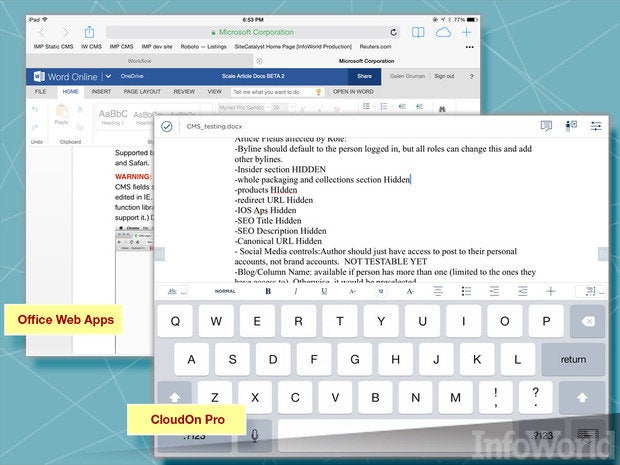
Task: Open CloudOn settings sliders icon
Action: (x=596, y=126)
